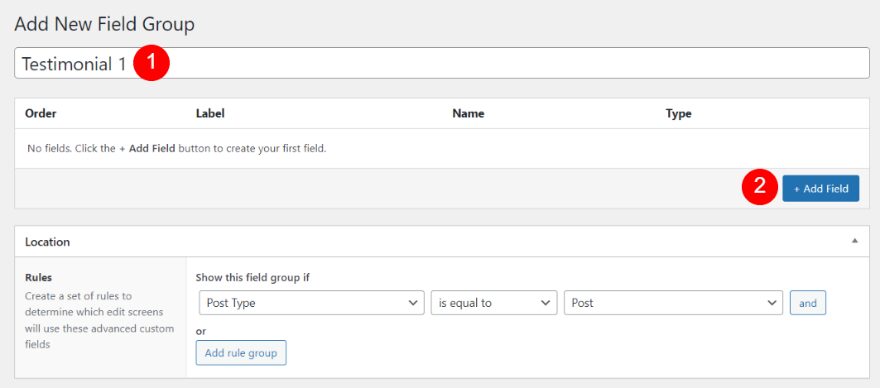Screen dimensions: 880x388
Task: Click the Name column header
Action: pyautogui.click(x=468, y=113)
